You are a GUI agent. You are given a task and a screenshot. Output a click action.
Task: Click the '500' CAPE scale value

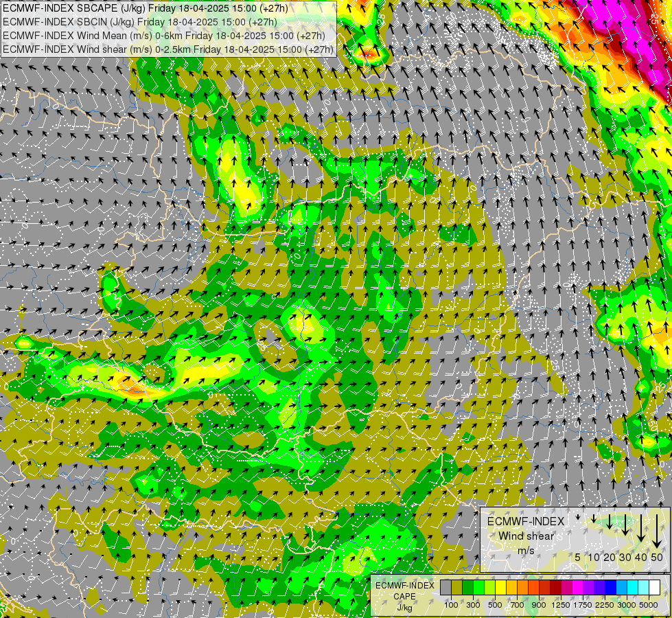click(x=495, y=605)
